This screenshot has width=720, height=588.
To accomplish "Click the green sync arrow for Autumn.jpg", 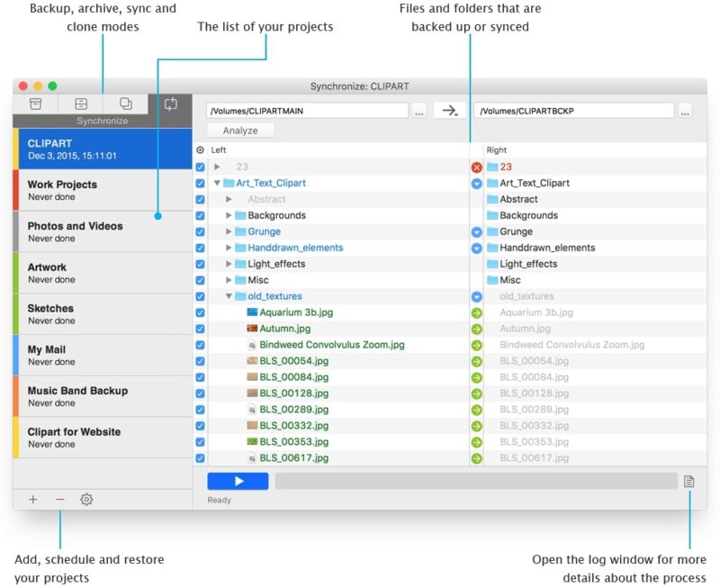I will point(478,328).
